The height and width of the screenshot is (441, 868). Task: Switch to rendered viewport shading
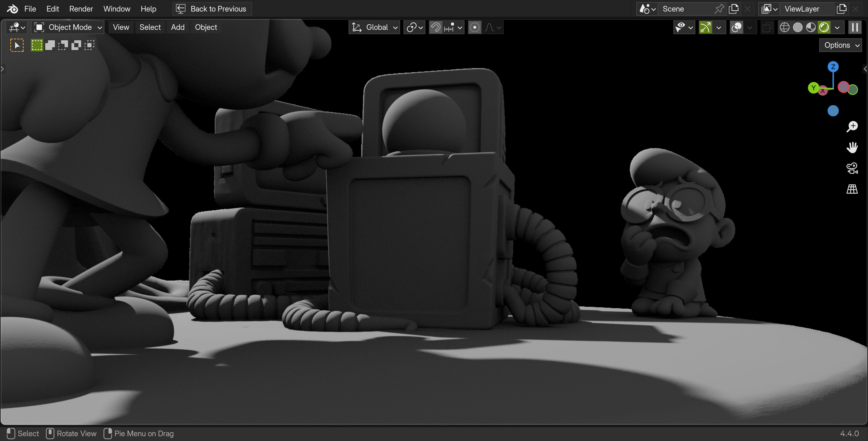[x=824, y=27]
